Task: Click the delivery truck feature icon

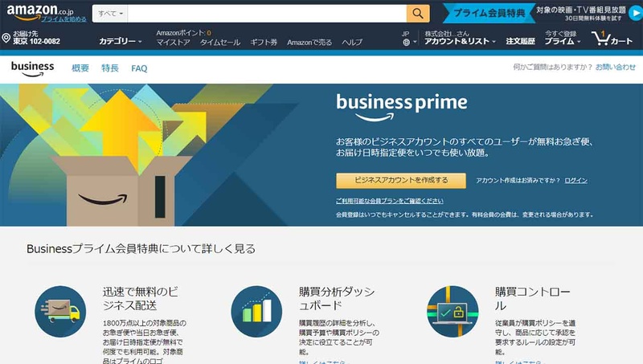Action: 60,312
